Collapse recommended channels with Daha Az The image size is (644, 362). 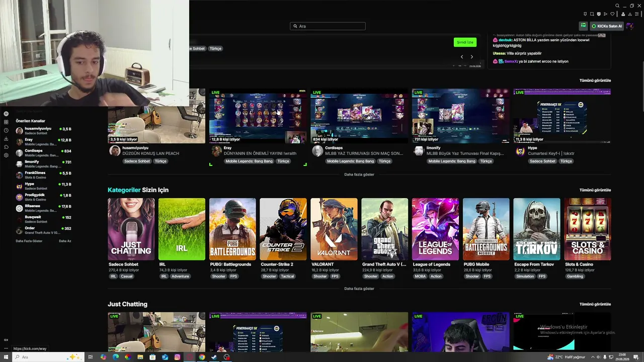[x=65, y=241]
